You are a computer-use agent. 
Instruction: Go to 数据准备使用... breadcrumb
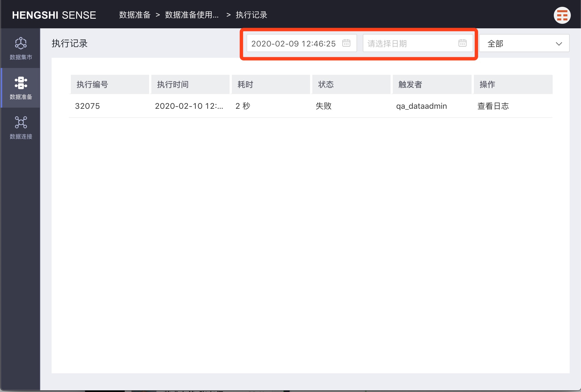[192, 15]
